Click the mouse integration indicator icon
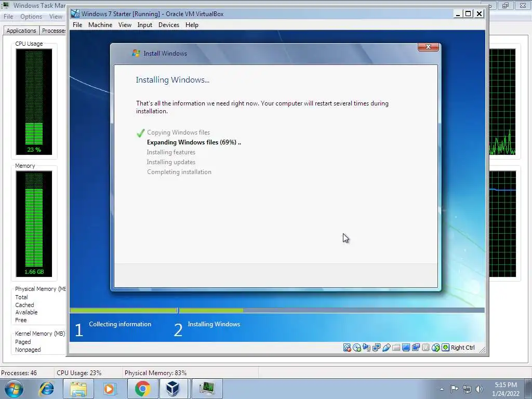The width and height of the screenshot is (532, 399). click(436, 348)
